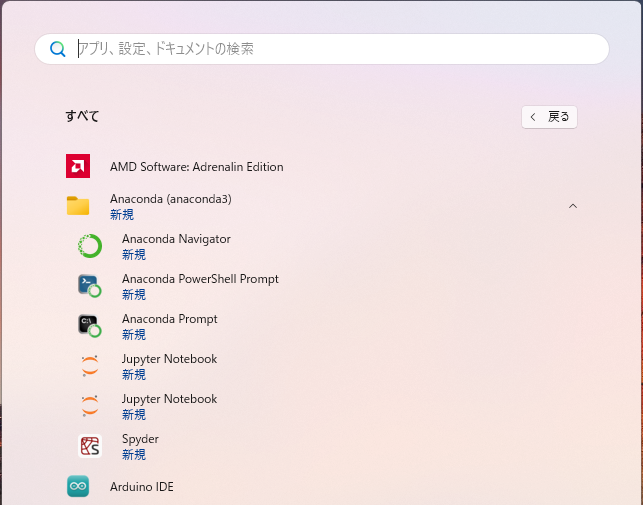Open Spyder by clicking its name
This screenshot has height=505, width=643.
pyautogui.click(x=140, y=439)
